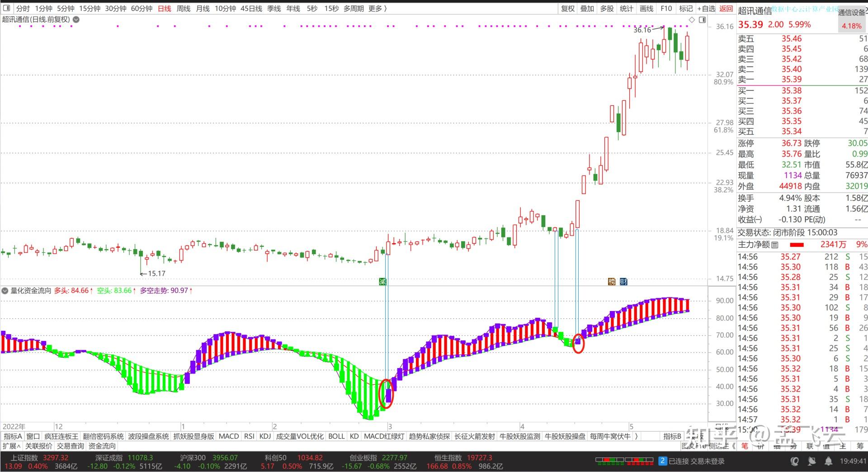Click the green 减 marker on the chart
Image resolution: width=868 pixels, height=472 pixels.
click(x=382, y=282)
